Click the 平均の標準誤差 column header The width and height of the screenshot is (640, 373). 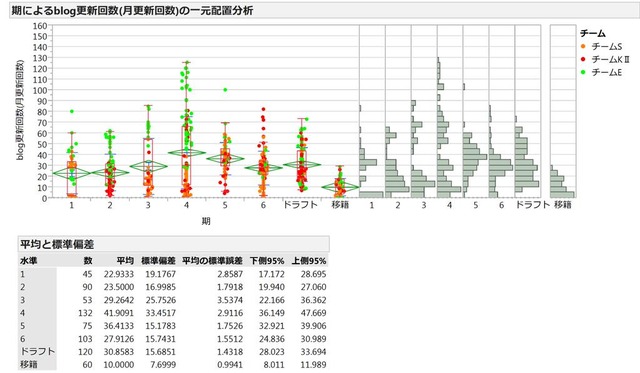[x=212, y=260]
